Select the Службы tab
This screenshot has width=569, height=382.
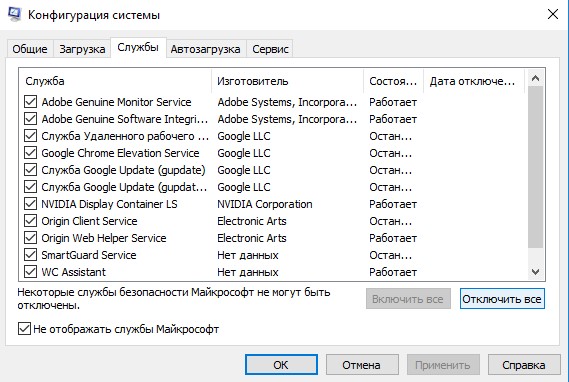138,48
